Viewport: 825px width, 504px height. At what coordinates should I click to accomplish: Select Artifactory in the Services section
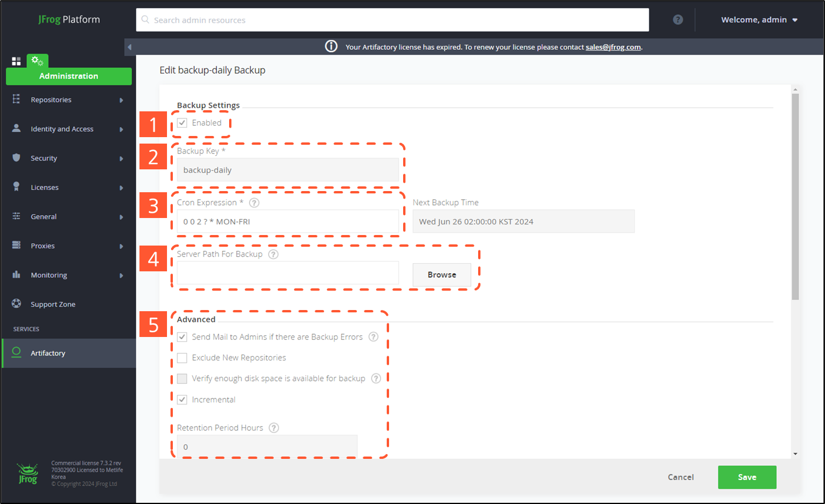[x=48, y=353]
